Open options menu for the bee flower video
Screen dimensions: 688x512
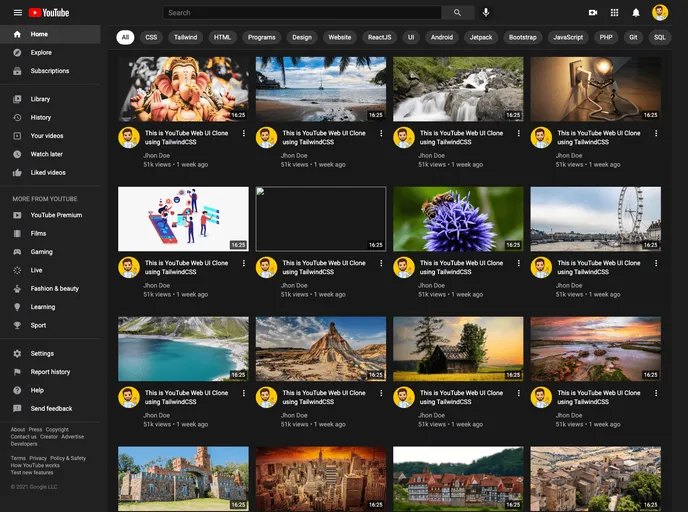(x=519, y=263)
